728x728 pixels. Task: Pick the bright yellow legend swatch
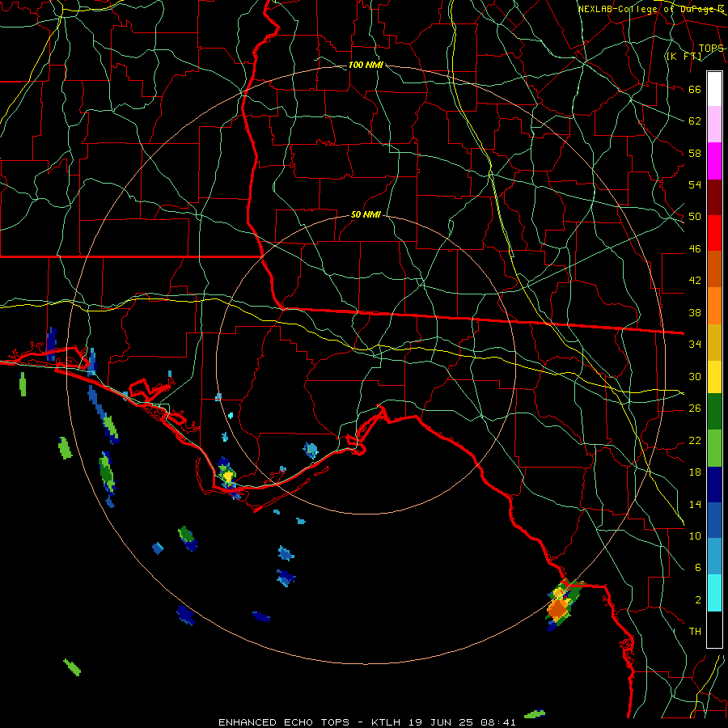tap(714, 376)
